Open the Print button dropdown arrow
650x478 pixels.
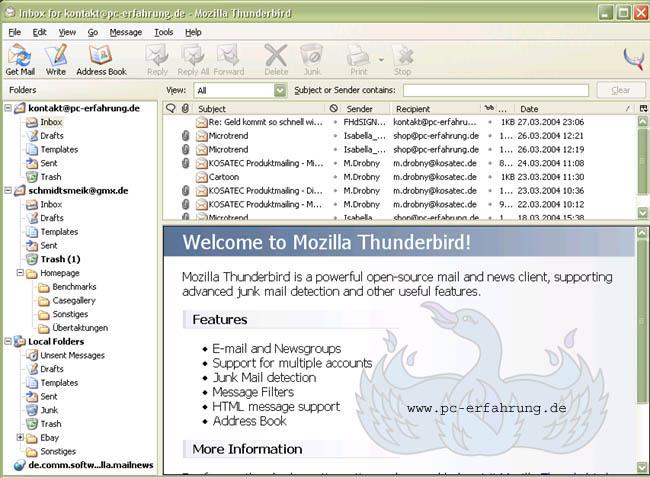coord(381,60)
